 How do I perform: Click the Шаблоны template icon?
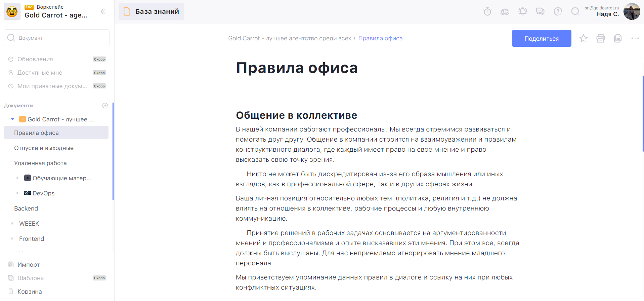pos(11,278)
